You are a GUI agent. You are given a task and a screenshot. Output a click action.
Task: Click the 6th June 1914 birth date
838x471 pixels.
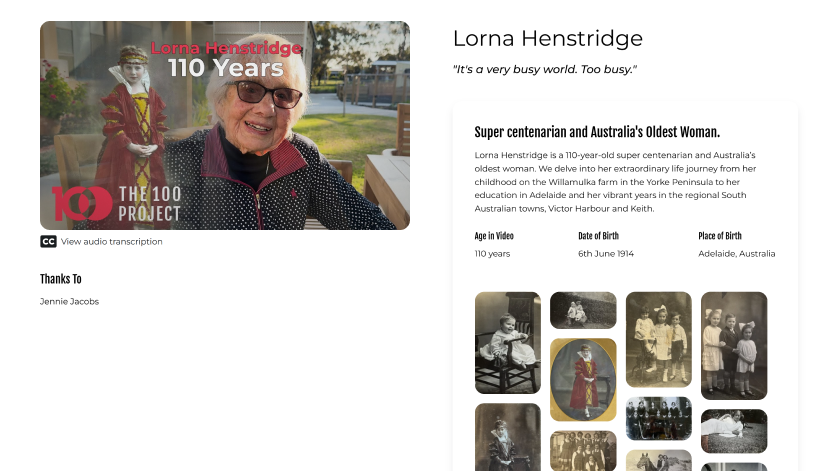click(606, 254)
